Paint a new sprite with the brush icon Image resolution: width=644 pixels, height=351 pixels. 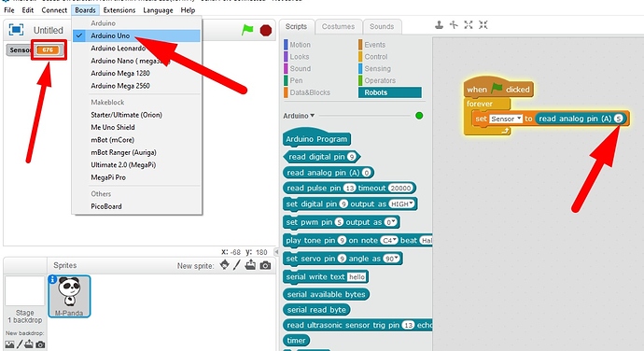[236, 265]
